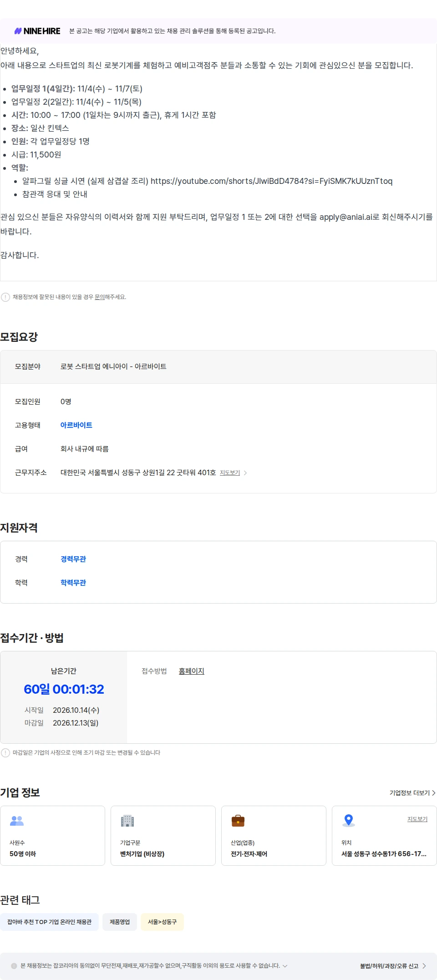Click the employee count people icon
Viewport: 437px width, 980px height.
[x=17, y=821]
